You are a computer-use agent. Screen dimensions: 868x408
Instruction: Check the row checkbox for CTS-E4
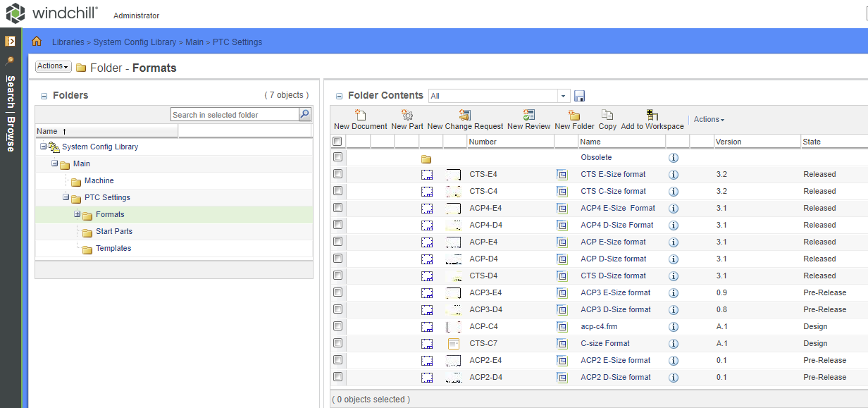337,174
